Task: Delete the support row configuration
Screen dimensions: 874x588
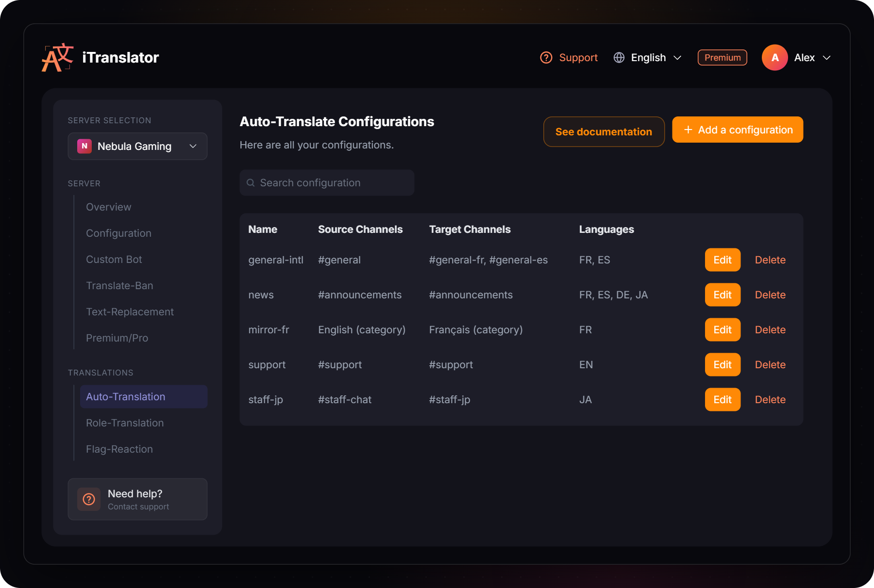Action: tap(770, 365)
